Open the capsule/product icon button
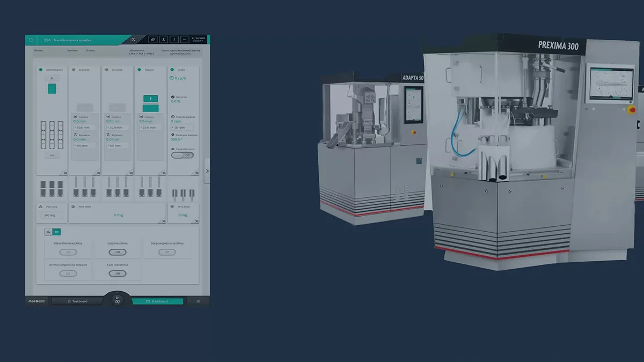Image resolution: width=644 pixels, height=362 pixels. pos(152,40)
